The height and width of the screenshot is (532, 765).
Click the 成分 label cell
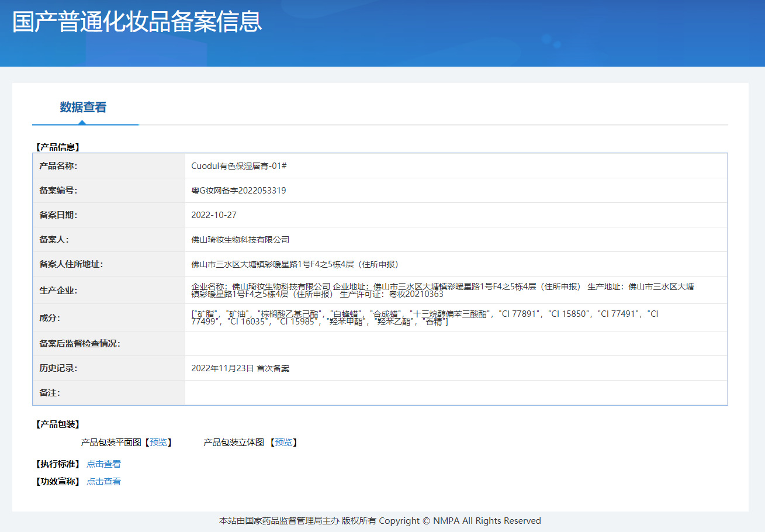[109, 318]
